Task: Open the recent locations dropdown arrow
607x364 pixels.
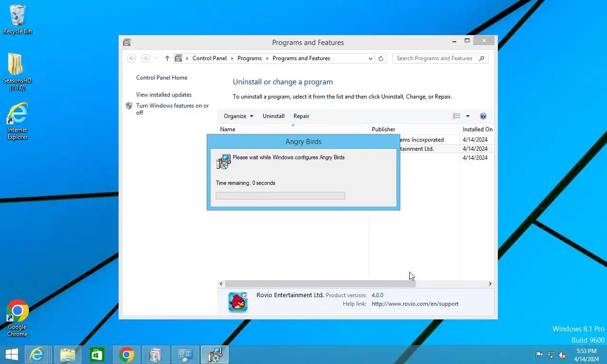Action: point(157,58)
